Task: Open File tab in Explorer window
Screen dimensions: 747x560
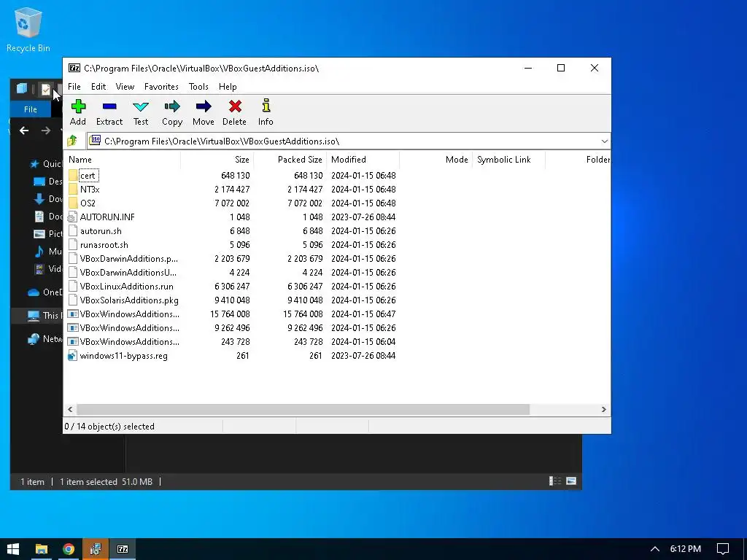Action: pos(31,109)
